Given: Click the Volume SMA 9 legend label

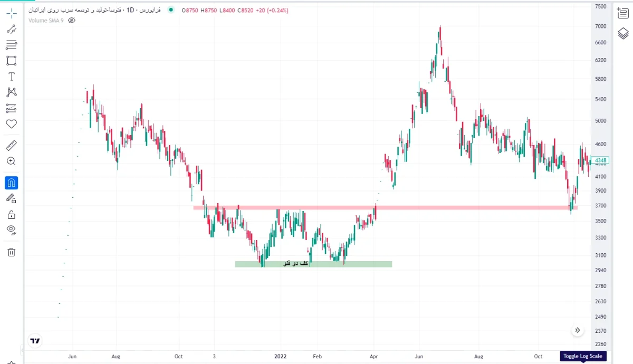Looking at the screenshot, I should click(46, 20).
